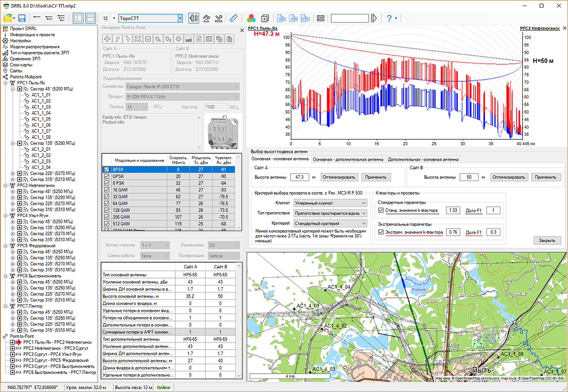Toggle the 128 QAM modulation checkbox
Viewport: 568px width, 392px height.
pyautogui.click(x=107, y=210)
